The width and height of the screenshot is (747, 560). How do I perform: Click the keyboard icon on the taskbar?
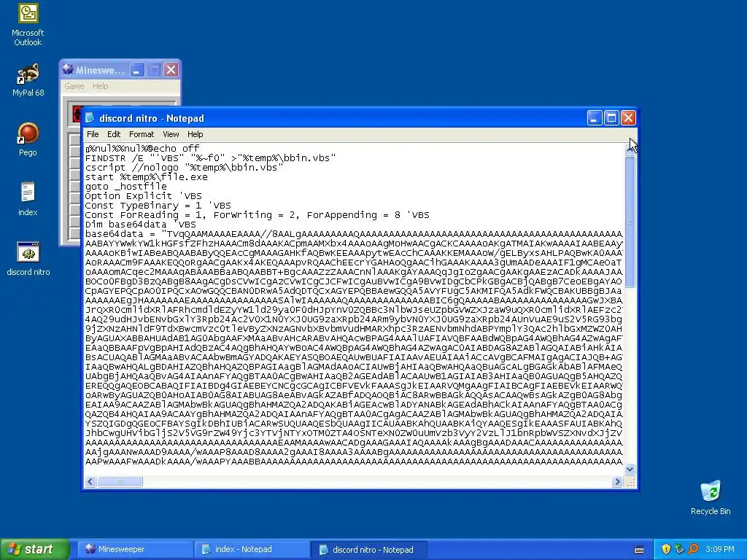[639, 550]
